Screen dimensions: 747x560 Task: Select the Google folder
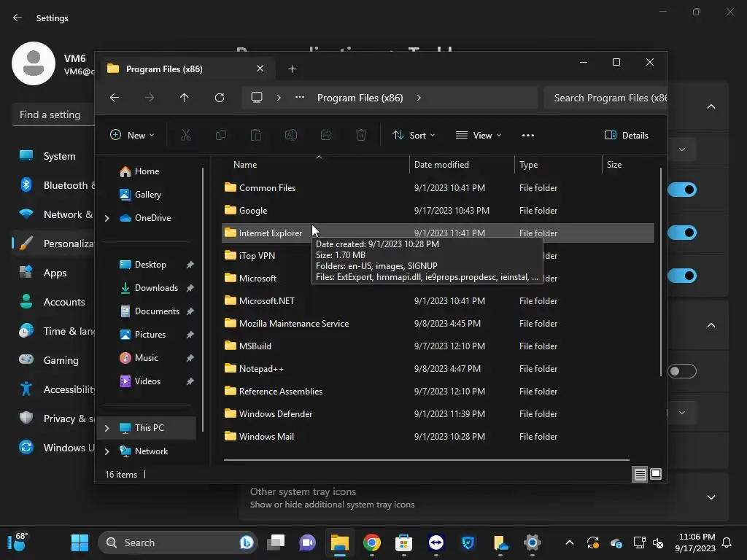point(438,211)
